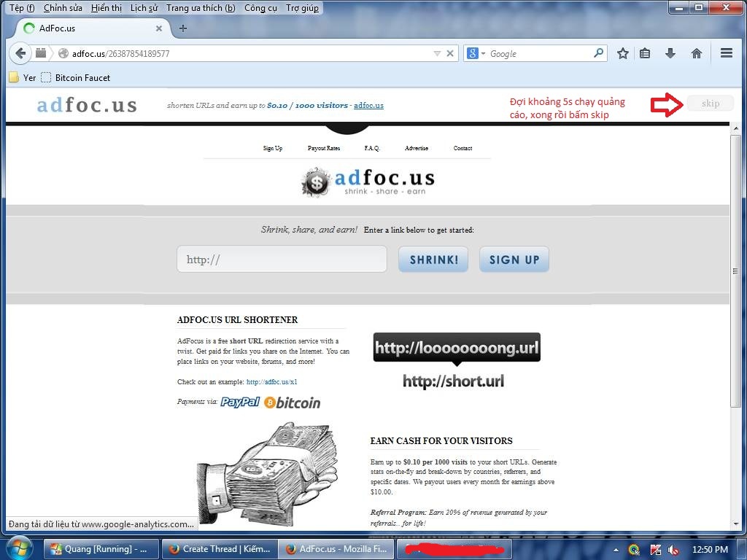
Task: Click the adfoc.us banner logo
Action: (87, 105)
